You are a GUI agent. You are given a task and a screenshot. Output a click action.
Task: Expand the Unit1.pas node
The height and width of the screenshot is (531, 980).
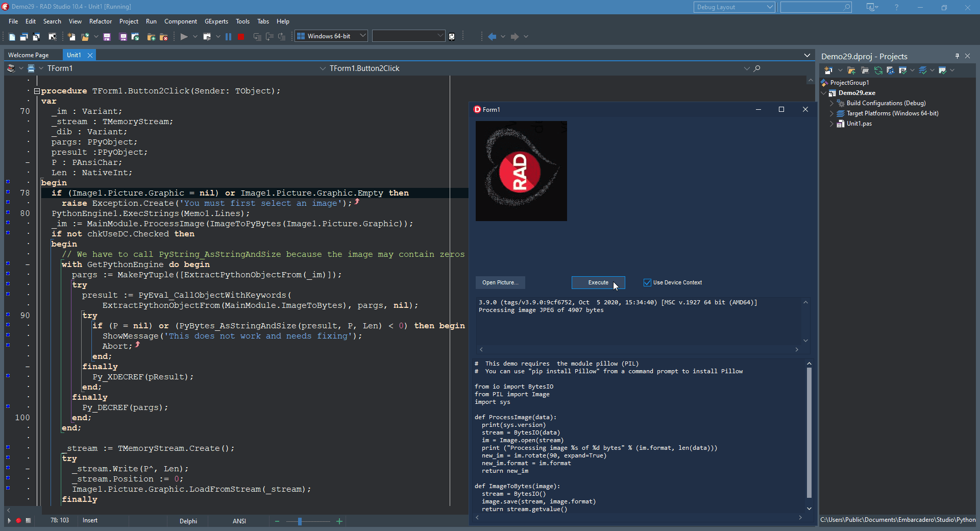tap(832, 124)
